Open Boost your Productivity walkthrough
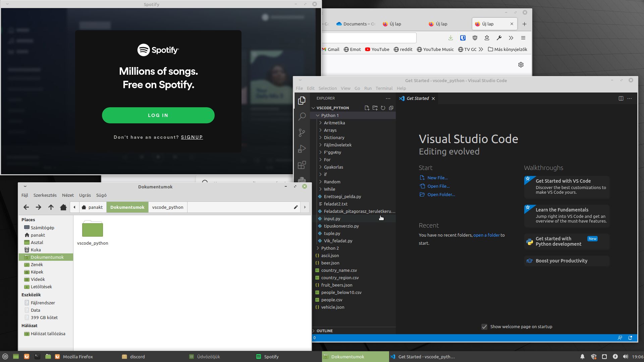Screen dimensions: 644x362 (x=567, y=261)
